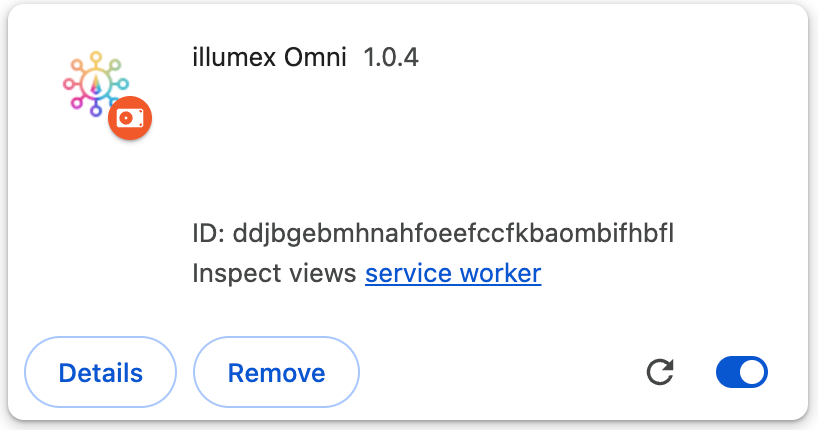Click the Inspect views label
This screenshot has height=430, width=818.
tap(274, 273)
